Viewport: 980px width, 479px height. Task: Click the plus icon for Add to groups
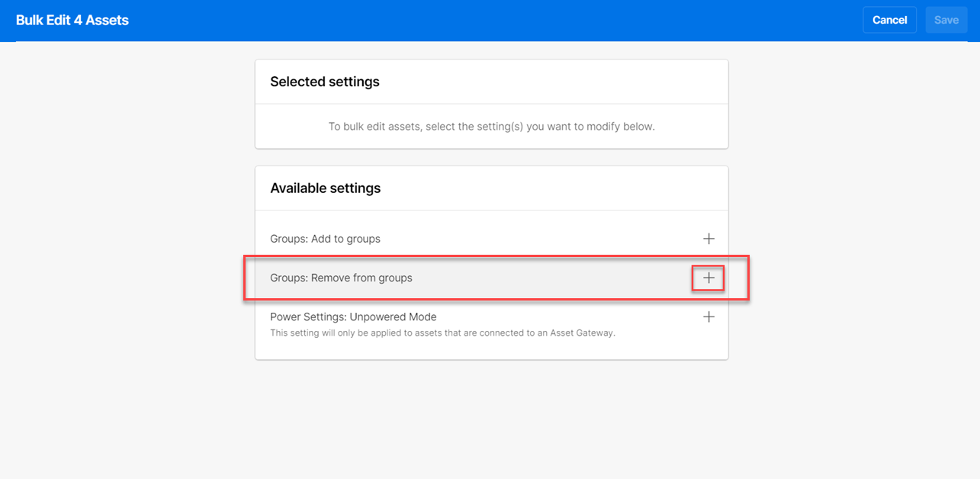(x=708, y=239)
